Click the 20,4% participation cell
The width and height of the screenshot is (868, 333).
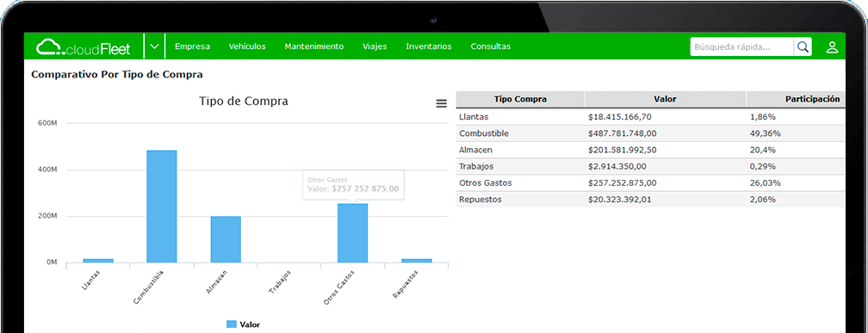763,150
